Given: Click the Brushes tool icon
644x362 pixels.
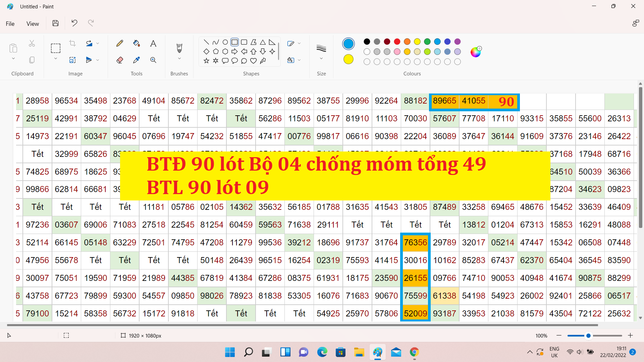Looking at the screenshot, I should click(179, 48).
